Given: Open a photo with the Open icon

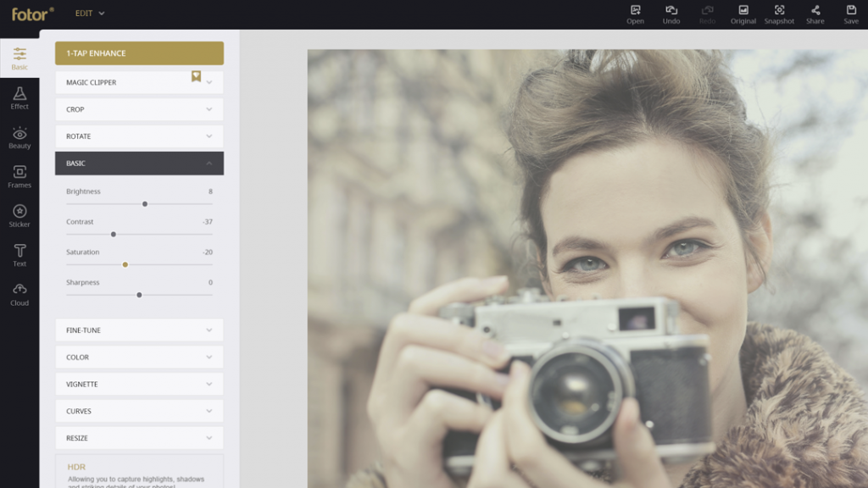Looking at the screenshot, I should click(635, 14).
